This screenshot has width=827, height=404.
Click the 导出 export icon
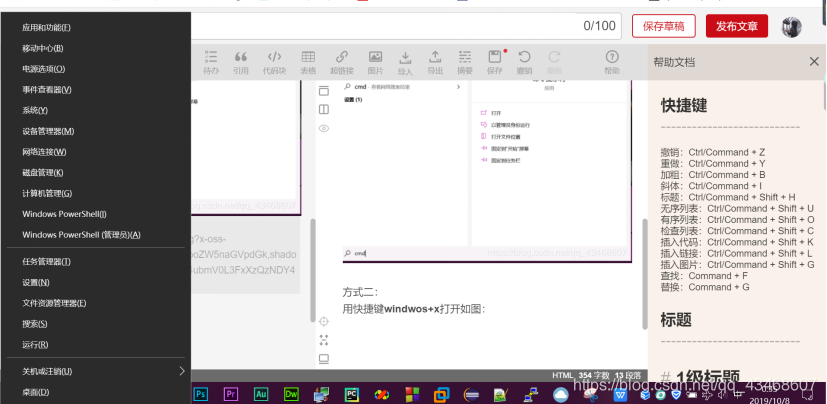point(435,62)
